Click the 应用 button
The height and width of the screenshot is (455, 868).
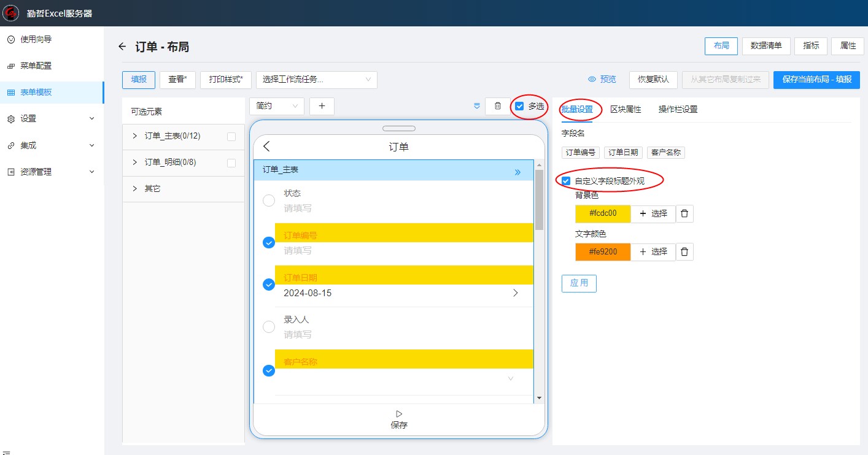click(579, 283)
